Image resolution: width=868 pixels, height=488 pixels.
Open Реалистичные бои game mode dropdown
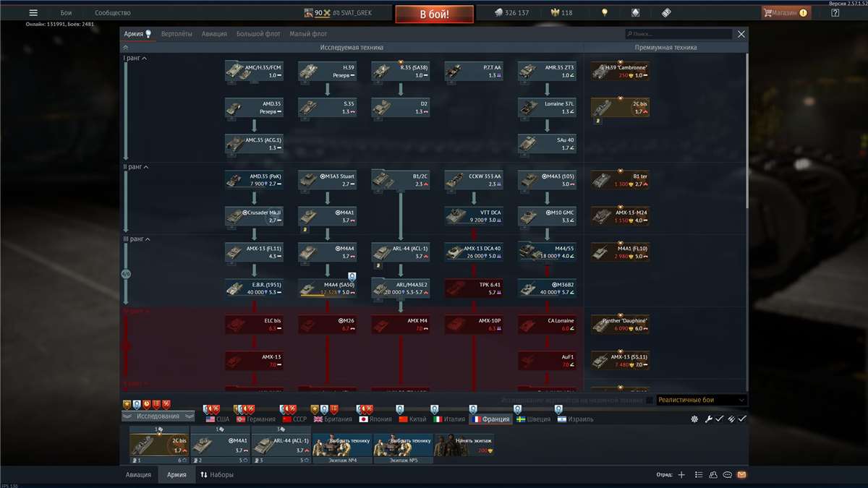(x=702, y=400)
